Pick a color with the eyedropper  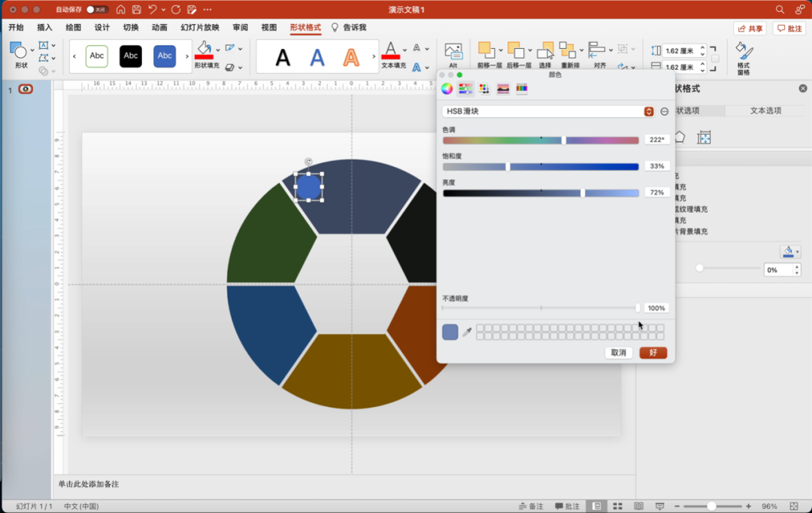[x=467, y=332]
